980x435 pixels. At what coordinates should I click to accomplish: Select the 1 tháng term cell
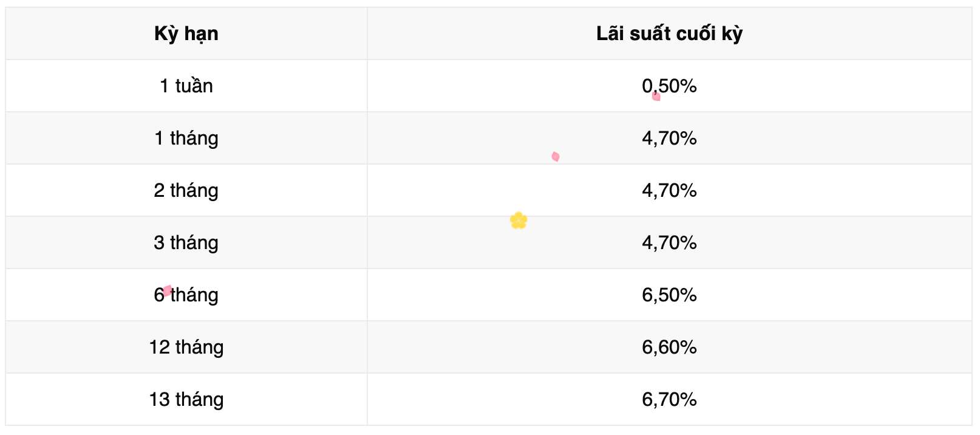[x=186, y=138]
